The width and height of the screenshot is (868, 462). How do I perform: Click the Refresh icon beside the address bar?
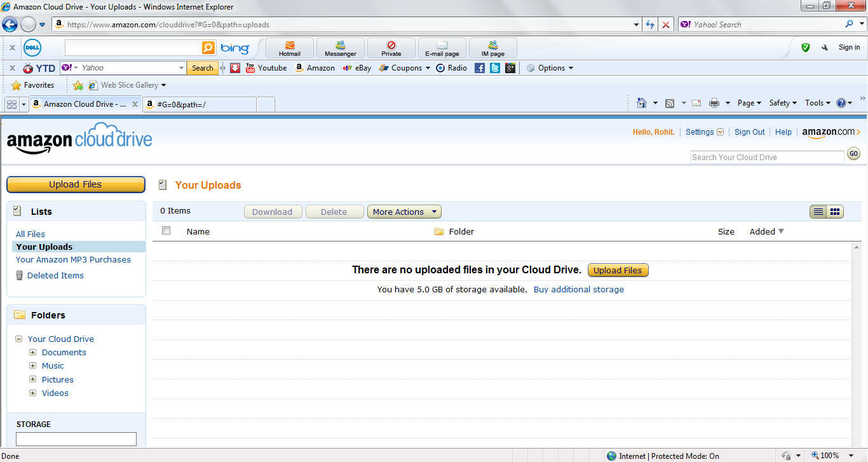coord(650,25)
